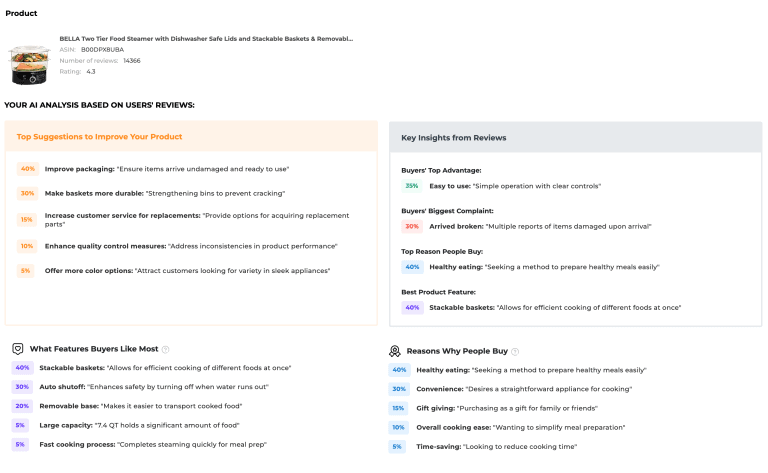Click the green 35% badge next to Easy to use
Image resolution: width=768 pixels, height=473 pixels.
412,185
